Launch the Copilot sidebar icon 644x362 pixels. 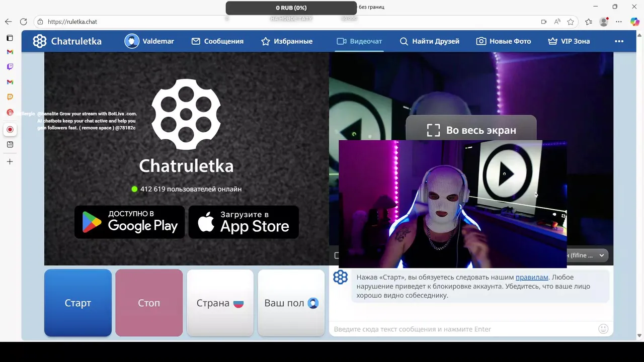pyautogui.click(x=634, y=22)
